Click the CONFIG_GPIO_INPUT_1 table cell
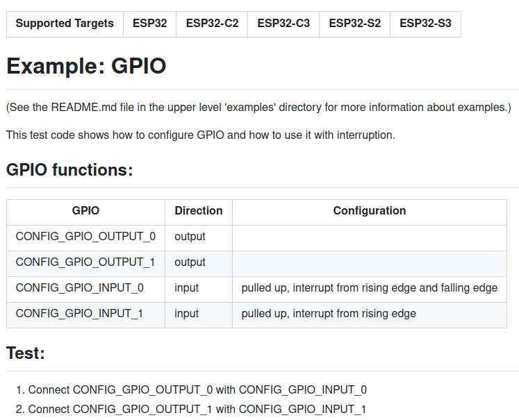The image size is (519, 420). pyautogui.click(x=80, y=314)
